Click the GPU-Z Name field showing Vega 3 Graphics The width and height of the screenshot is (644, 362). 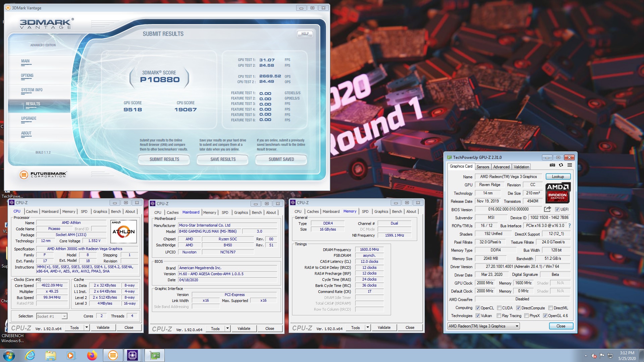[508, 177]
